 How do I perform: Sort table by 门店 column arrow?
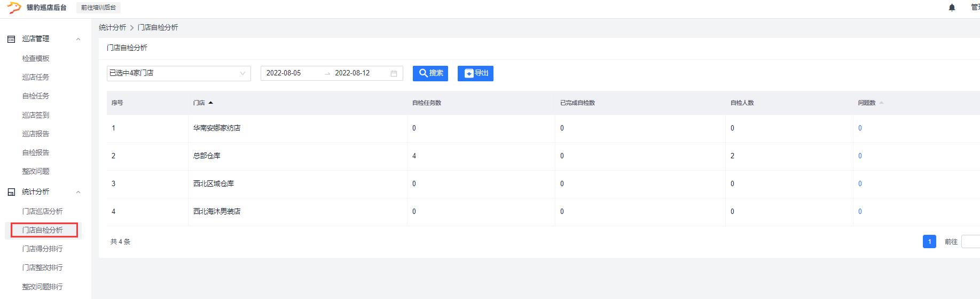211,103
